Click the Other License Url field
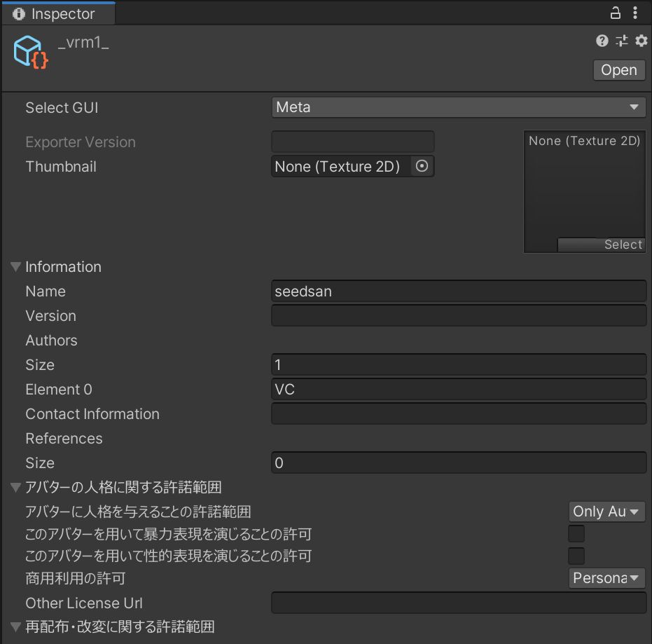652x644 pixels. coord(459,603)
